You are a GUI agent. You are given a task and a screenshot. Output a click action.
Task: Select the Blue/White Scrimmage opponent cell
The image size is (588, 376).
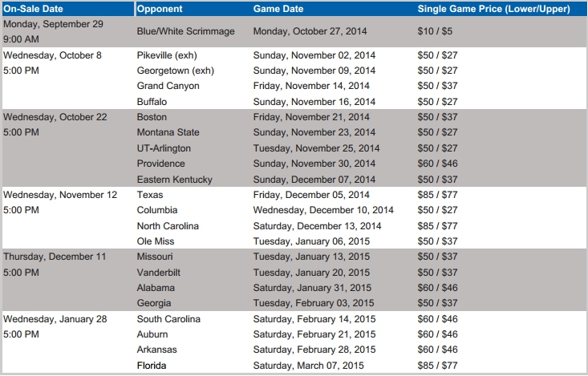coord(185,31)
